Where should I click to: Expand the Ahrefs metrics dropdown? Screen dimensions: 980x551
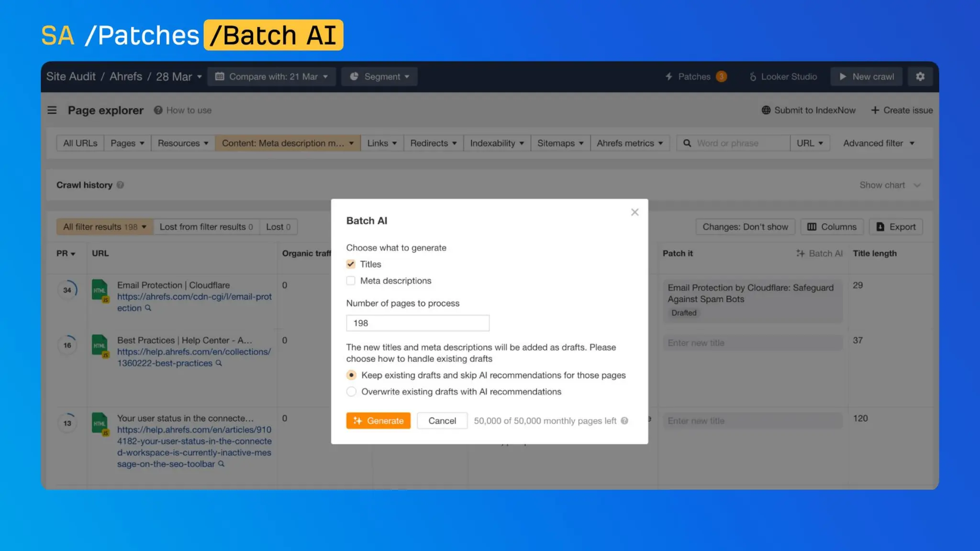pos(629,143)
